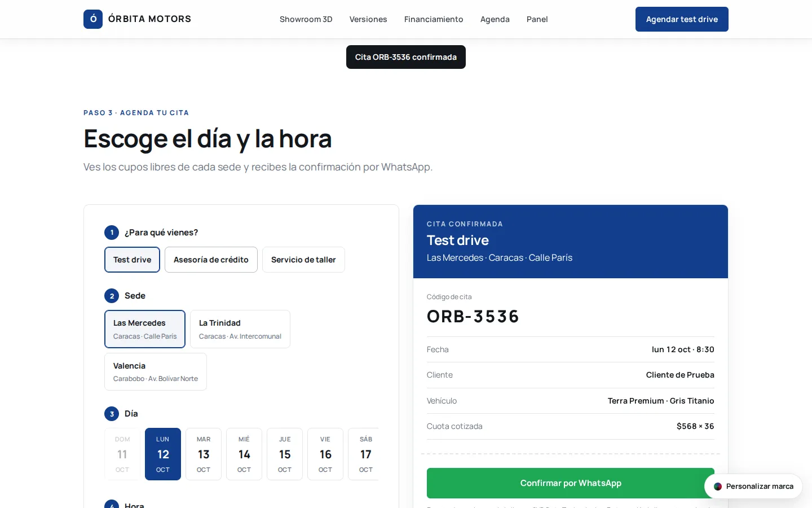
Task: Go to Versiones in the navigation
Action: click(368, 19)
